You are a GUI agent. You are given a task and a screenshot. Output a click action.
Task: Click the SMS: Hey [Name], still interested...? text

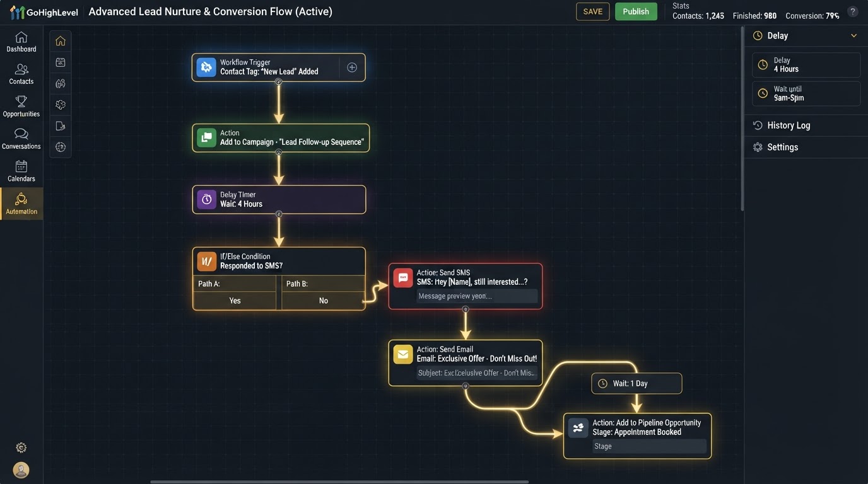(472, 282)
